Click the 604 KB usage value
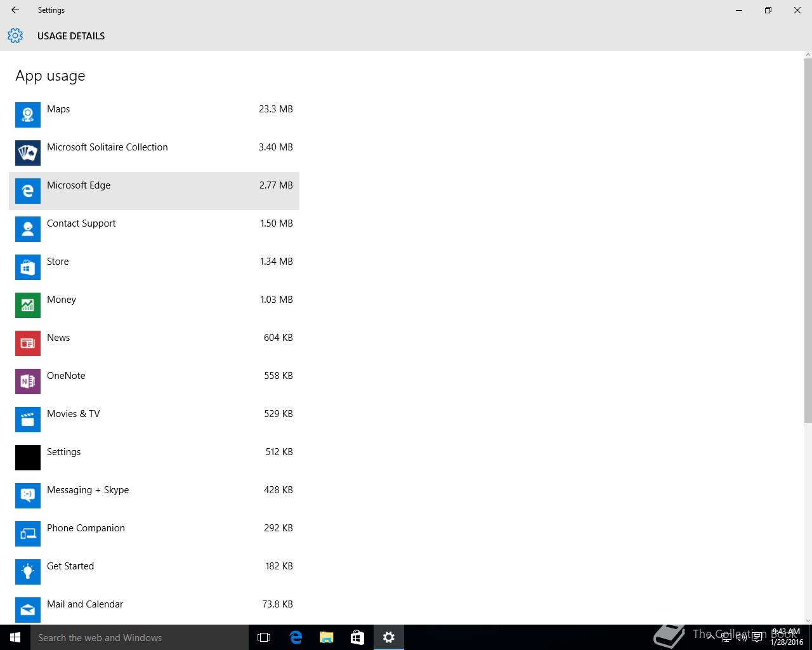Screen dimensions: 812x650 tap(278, 338)
